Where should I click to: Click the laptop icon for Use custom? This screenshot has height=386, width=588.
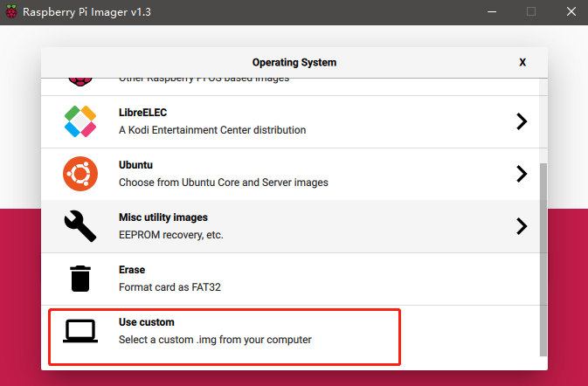[x=80, y=331]
